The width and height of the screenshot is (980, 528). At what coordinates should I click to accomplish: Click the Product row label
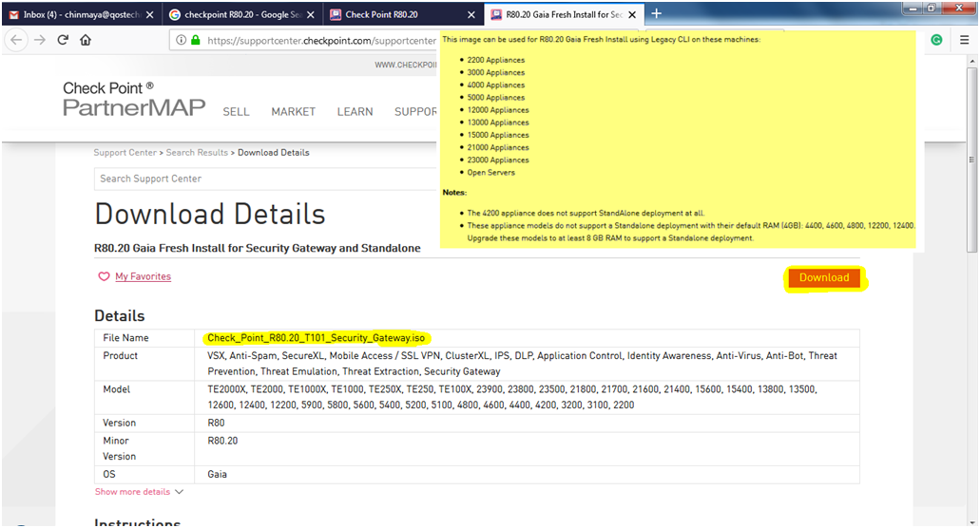[120, 356]
